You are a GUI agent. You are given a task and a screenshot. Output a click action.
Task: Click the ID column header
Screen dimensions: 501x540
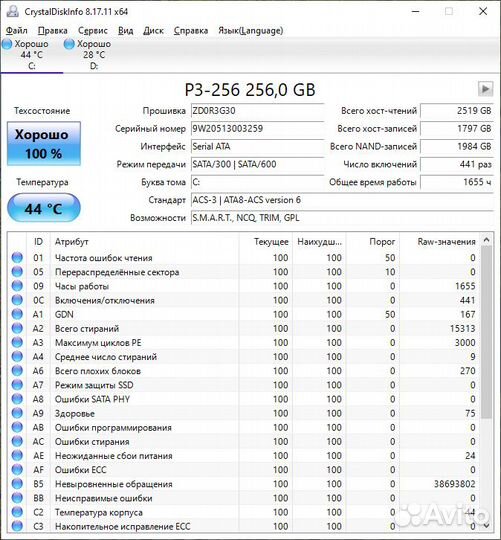tap(38, 242)
